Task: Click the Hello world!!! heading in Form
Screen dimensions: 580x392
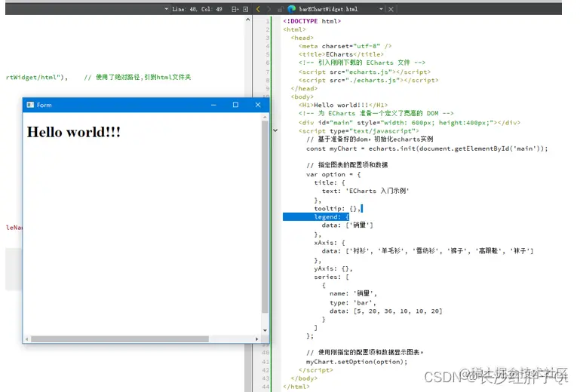Action: (74, 132)
